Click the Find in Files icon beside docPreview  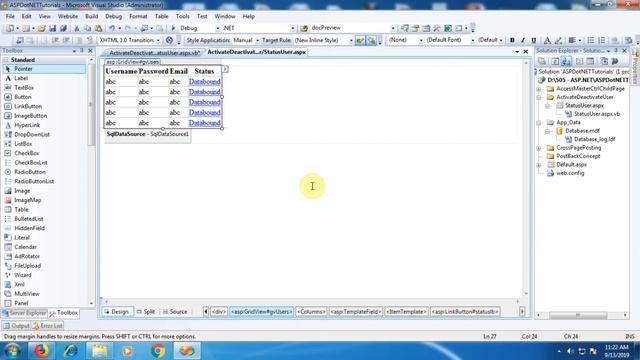click(304, 28)
